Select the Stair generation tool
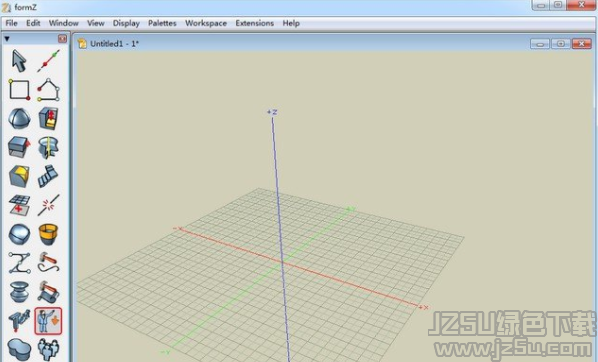The height and width of the screenshot is (362, 598). (48, 176)
